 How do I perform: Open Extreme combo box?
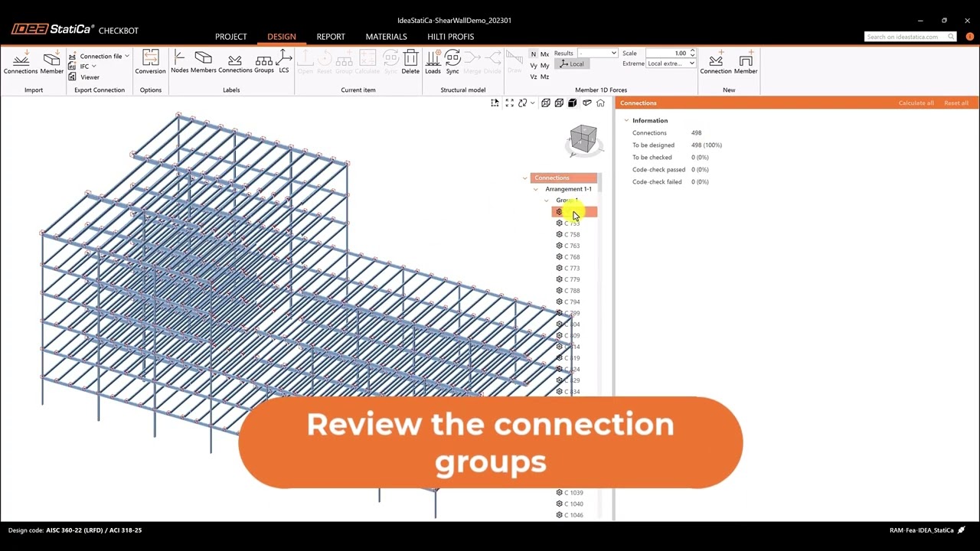coord(671,64)
